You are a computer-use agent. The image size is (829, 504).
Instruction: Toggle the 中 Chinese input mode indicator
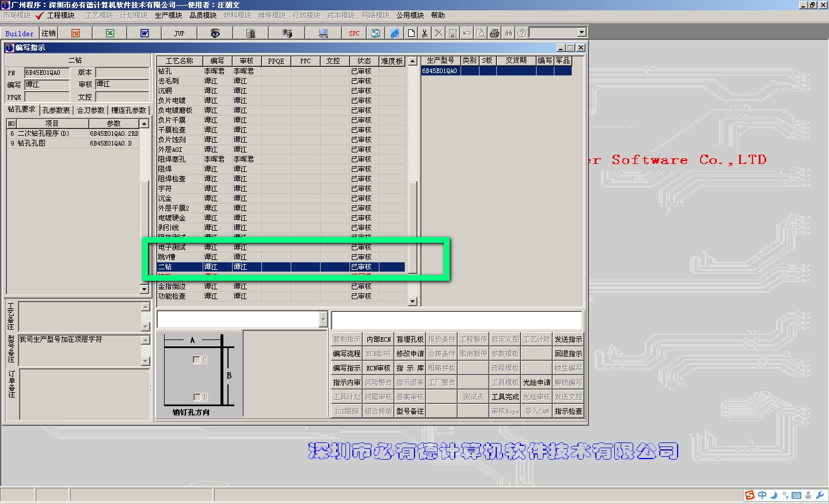pyautogui.click(x=762, y=495)
